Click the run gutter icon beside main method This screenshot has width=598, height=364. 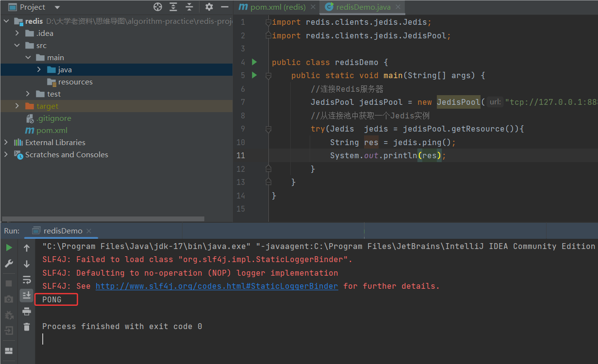click(254, 75)
